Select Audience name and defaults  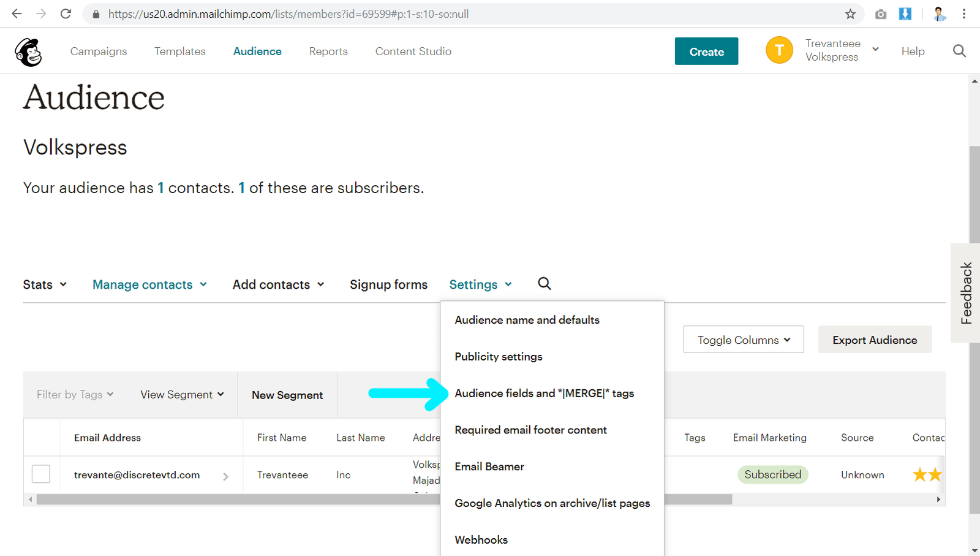tap(527, 320)
